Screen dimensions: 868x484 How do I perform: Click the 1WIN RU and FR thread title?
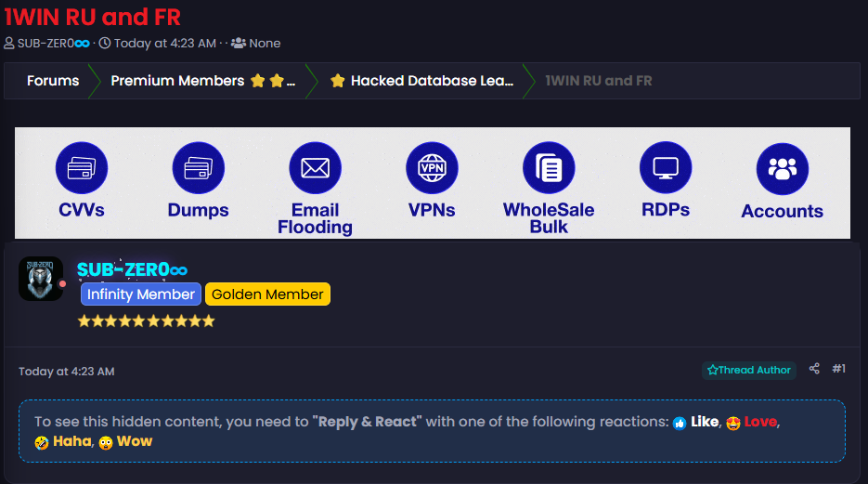tap(93, 17)
